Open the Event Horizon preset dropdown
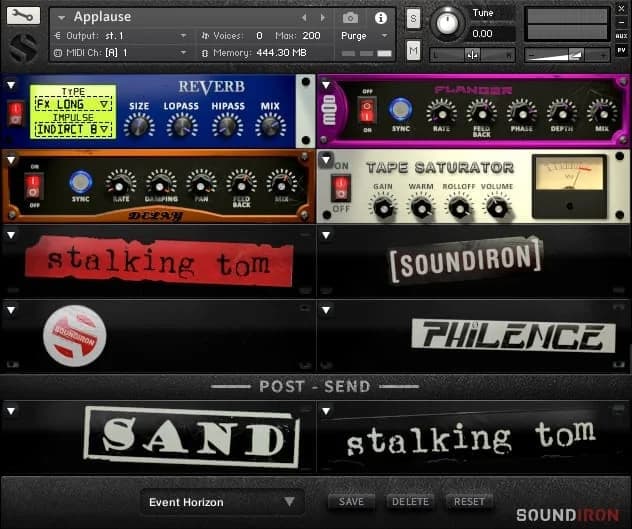632x529 pixels. [x=221, y=502]
